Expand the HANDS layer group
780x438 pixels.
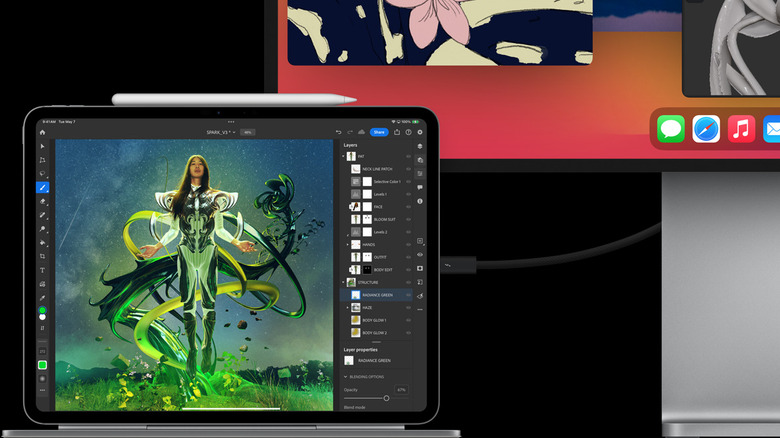(347, 245)
